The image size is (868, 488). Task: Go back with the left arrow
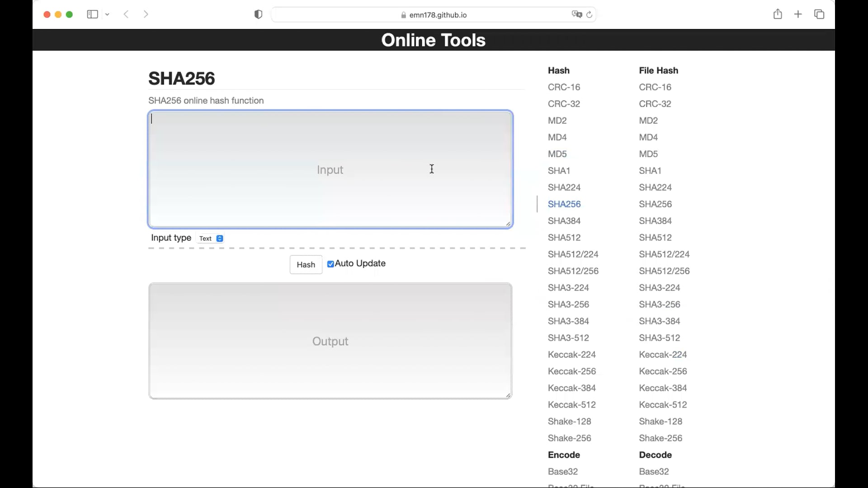click(x=126, y=14)
